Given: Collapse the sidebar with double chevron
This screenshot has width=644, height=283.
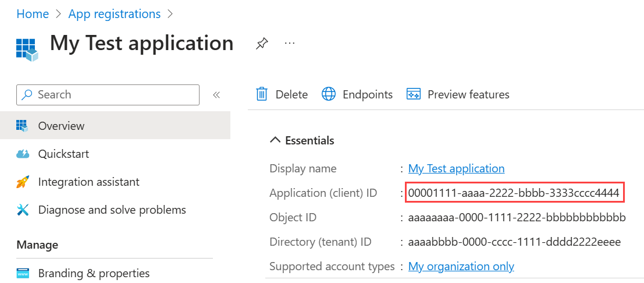Looking at the screenshot, I should tap(216, 95).
